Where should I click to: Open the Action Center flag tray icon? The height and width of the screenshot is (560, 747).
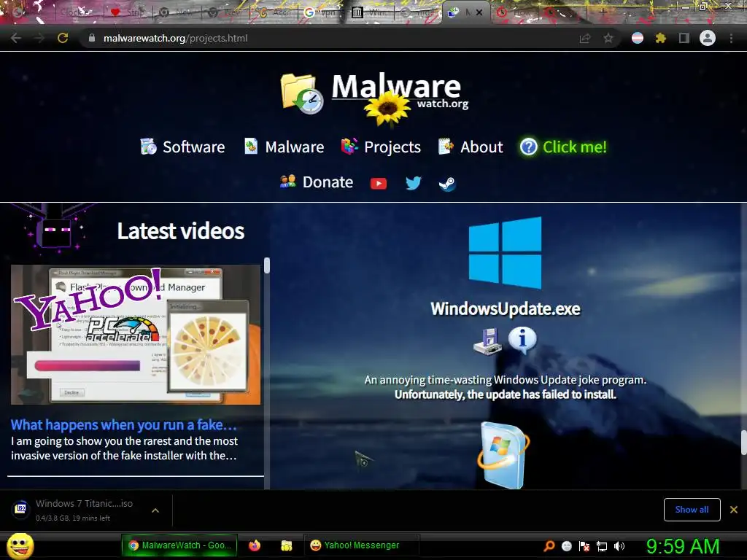point(584,546)
